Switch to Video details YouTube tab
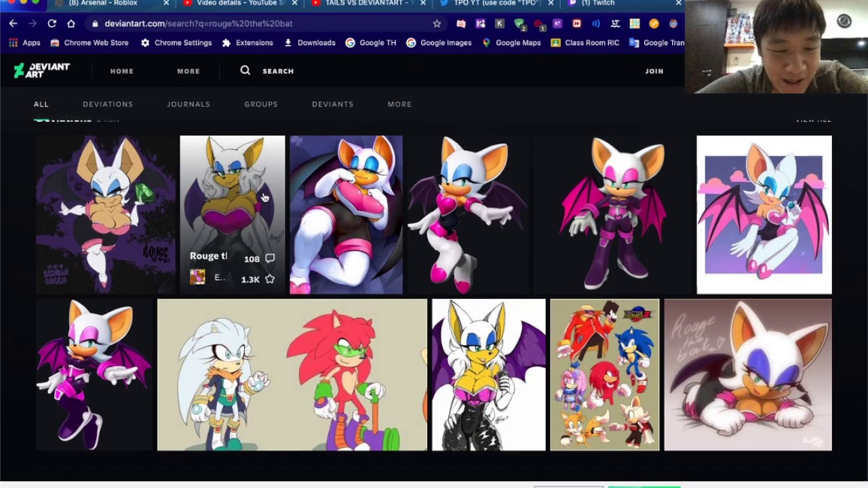Screen dimensions: 868x488 coord(241,3)
